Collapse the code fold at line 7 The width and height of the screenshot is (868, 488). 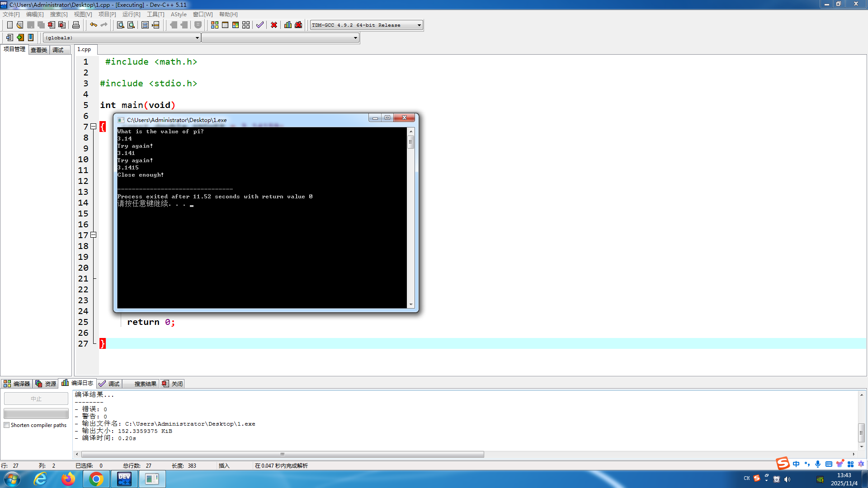[x=94, y=127]
